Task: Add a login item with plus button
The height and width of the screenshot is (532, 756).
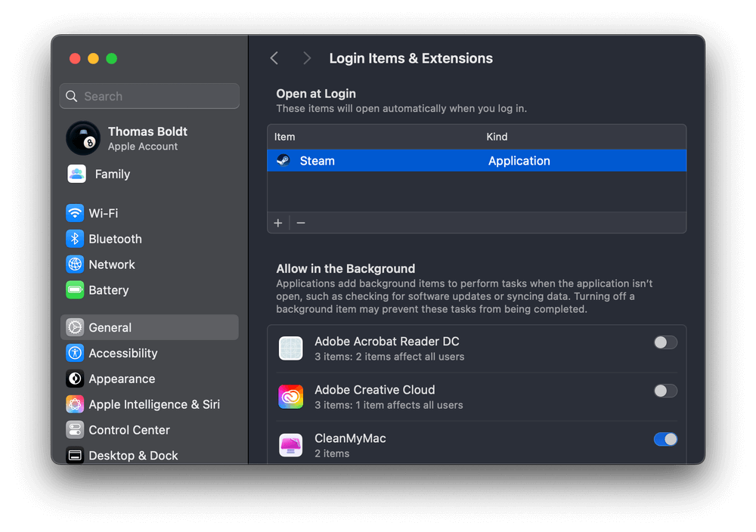Action: click(x=278, y=223)
